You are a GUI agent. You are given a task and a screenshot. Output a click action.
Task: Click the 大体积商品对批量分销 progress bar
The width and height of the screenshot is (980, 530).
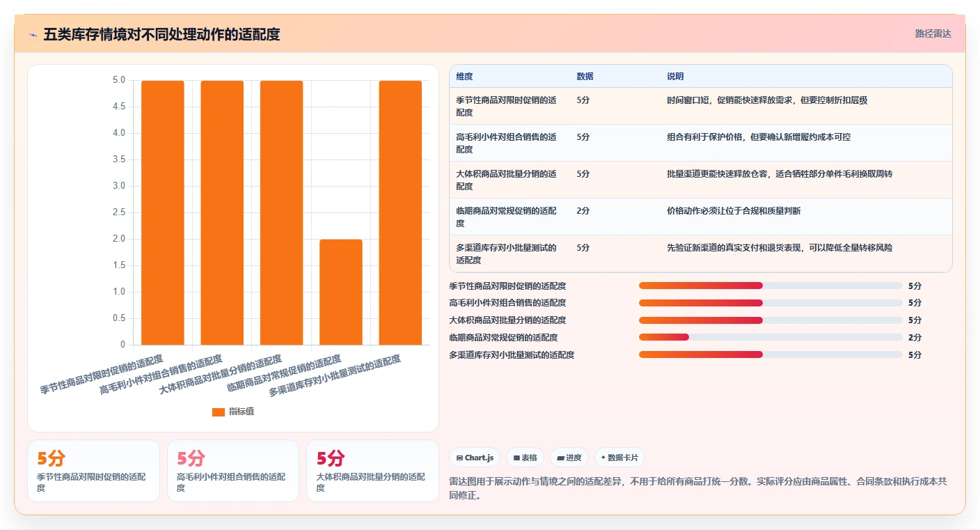(770, 320)
